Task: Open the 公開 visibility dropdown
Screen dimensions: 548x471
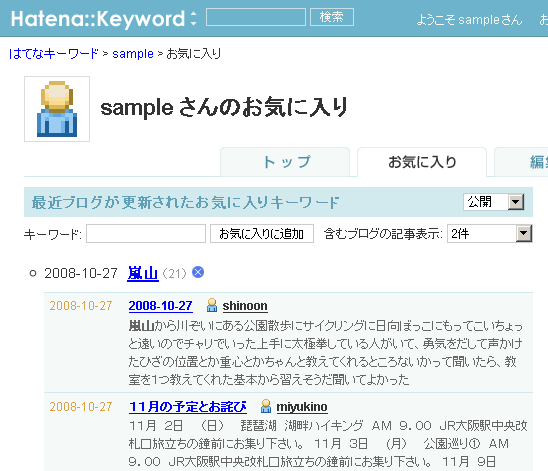Action: 493,202
